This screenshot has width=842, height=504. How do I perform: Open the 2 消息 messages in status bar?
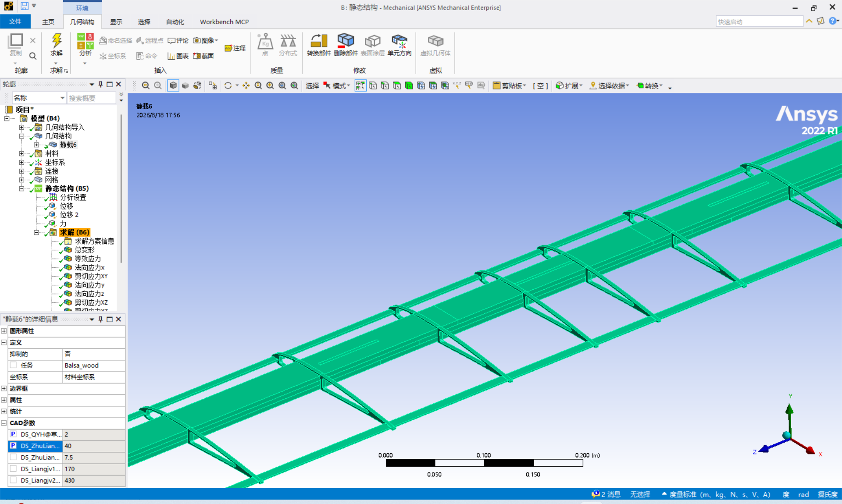coord(606,494)
